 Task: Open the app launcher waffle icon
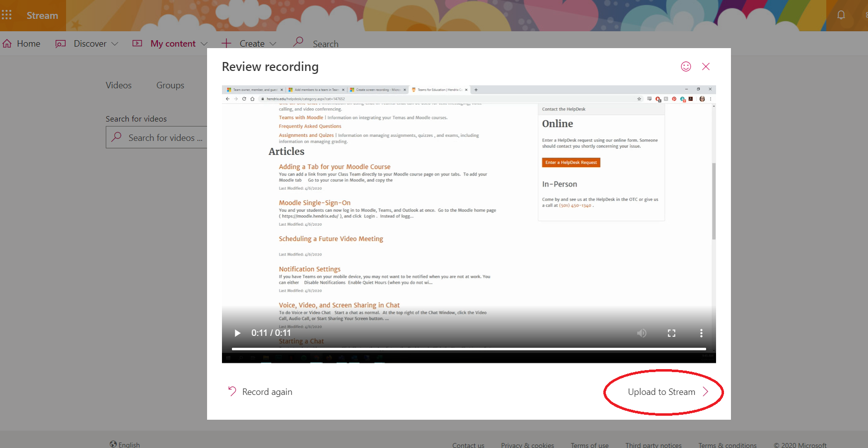click(6, 15)
